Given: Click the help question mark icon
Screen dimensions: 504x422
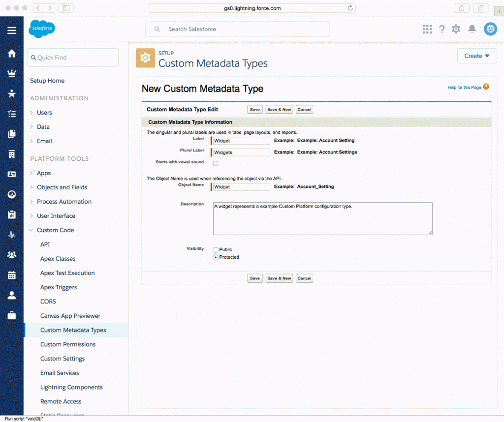Looking at the screenshot, I should point(442,29).
